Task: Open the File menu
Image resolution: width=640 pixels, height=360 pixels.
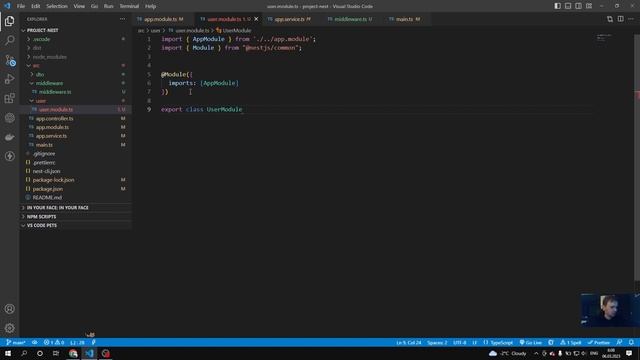Action: coord(21,6)
